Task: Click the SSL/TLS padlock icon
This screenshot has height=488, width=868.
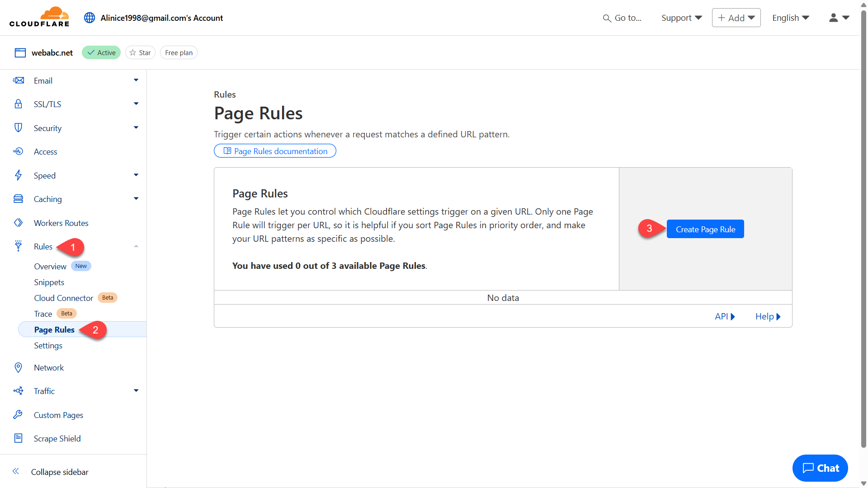Action: [x=19, y=104]
